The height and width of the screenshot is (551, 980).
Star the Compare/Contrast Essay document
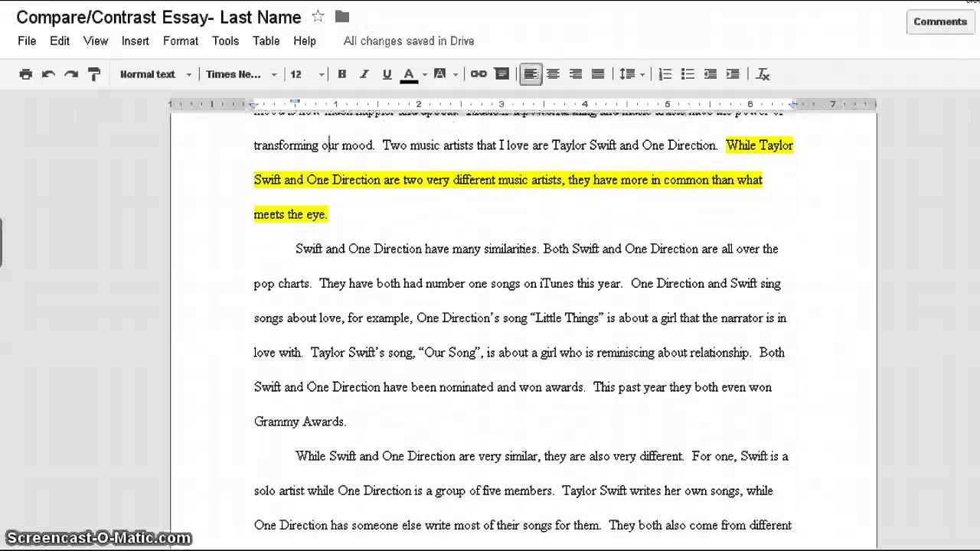(x=318, y=17)
